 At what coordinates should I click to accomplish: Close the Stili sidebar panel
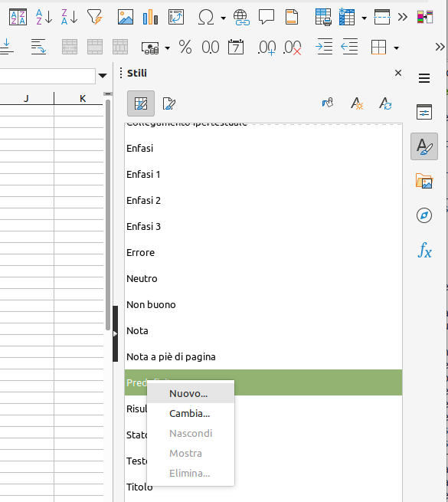click(398, 73)
